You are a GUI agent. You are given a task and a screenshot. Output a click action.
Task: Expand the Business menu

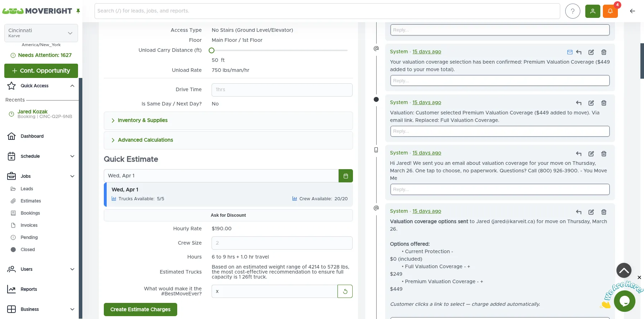click(x=72, y=309)
